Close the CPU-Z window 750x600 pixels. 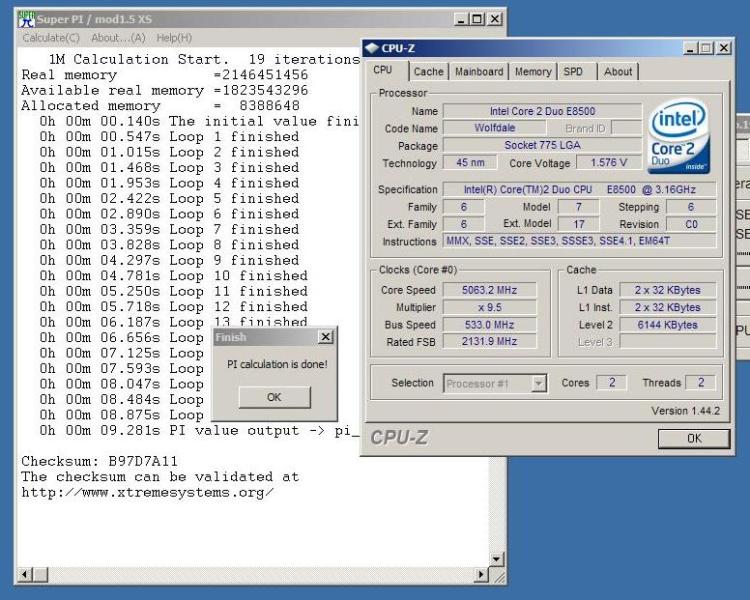click(724, 48)
